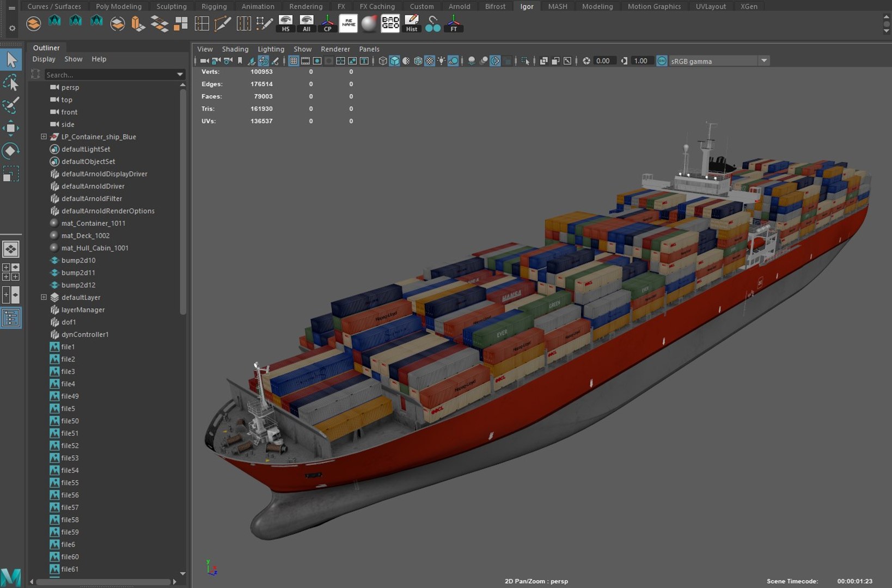Toggle the film gate display
Screen dimensions: 892x588
click(x=306, y=61)
